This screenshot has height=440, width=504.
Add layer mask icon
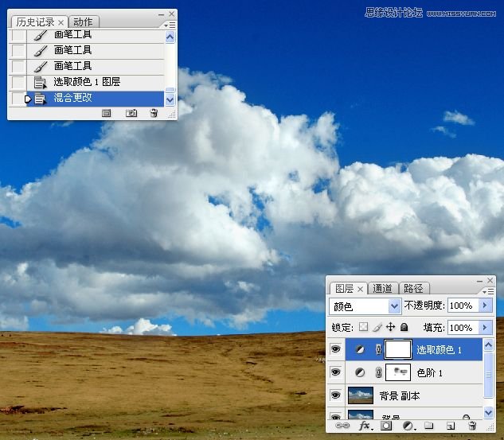(x=386, y=426)
